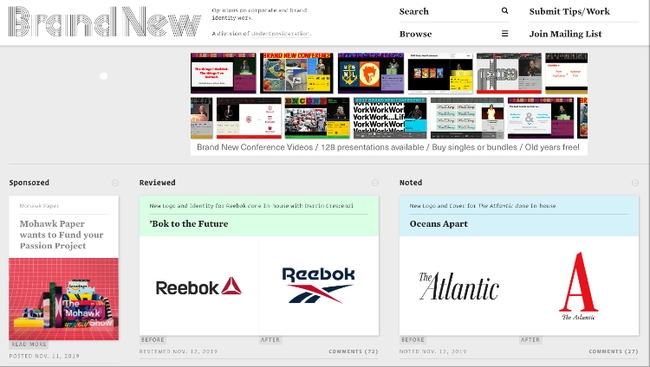The height and width of the screenshot is (367, 650).
Task: Click the Mohawk Show sponsored image
Action: pyautogui.click(x=64, y=299)
